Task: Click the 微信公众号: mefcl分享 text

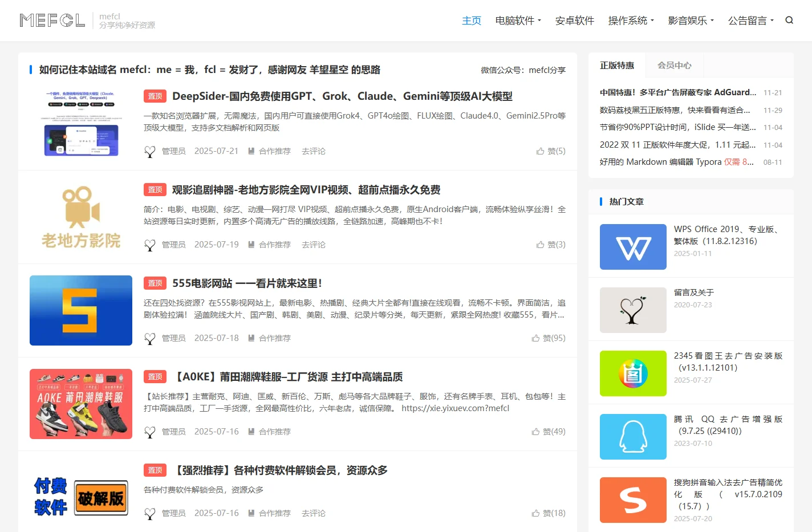Action: pyautogui.click(x=523, y=70)
